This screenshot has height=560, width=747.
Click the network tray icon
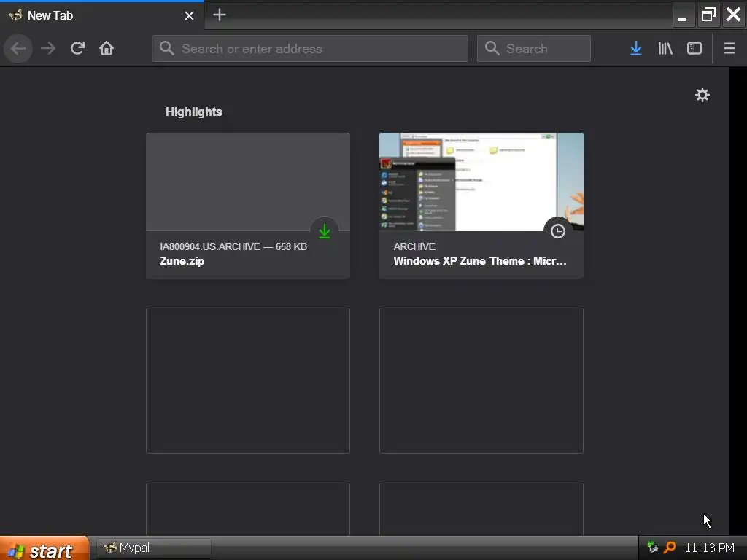(x=652, y=548)
